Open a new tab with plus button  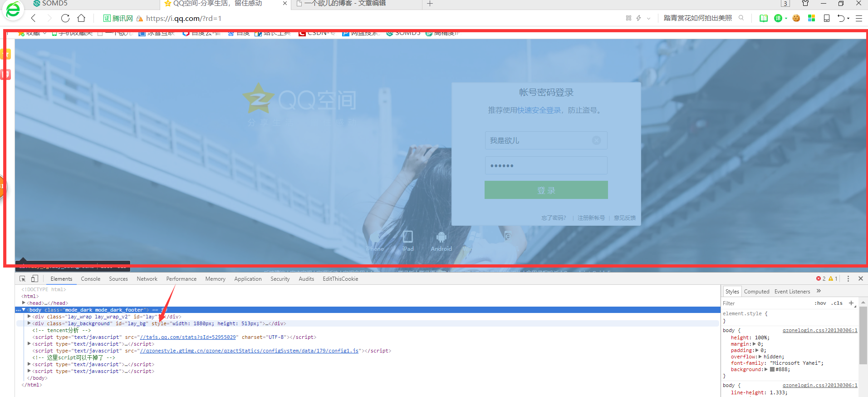tap(430, 4)
